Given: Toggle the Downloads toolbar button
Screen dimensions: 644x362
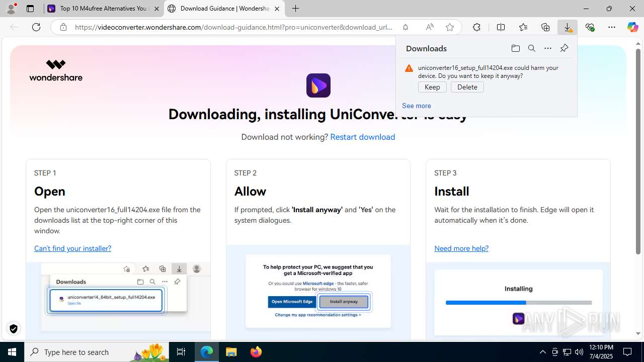Looking at the screenshot, I should (x=568, y=27).
